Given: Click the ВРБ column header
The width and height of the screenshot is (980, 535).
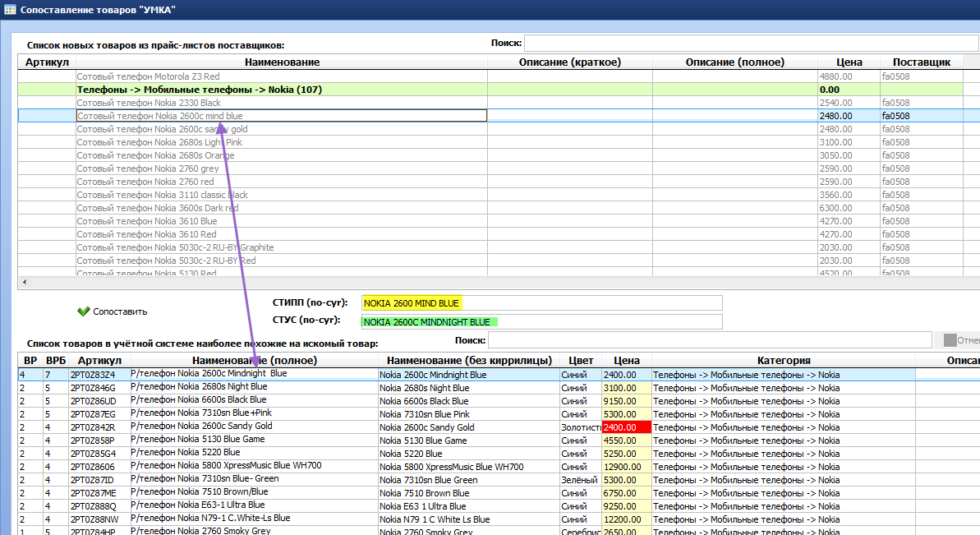Looking at the screenshot, I should (56, 360).
